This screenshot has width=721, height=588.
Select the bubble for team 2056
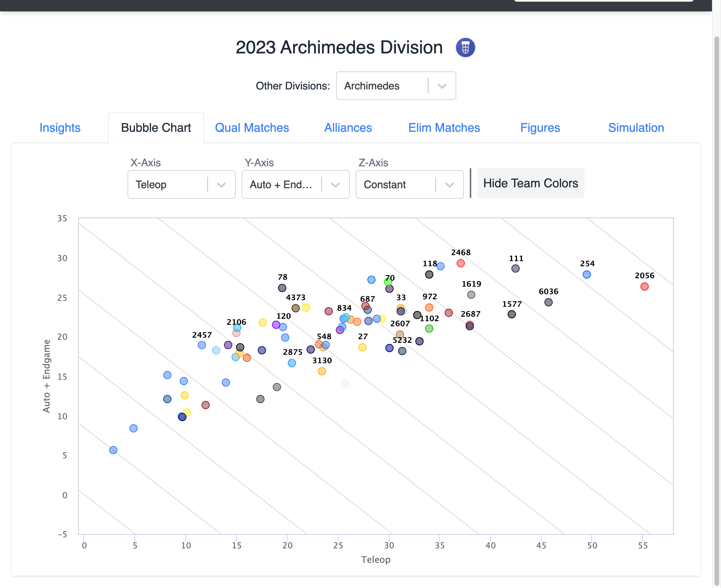click(644, 287)
